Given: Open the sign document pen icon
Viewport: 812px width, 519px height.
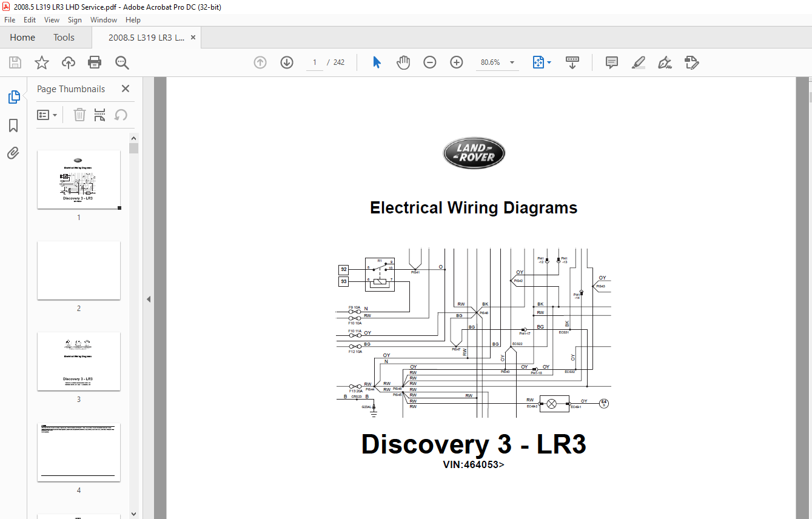Looking at the screenshot, I should coord(665,62).
